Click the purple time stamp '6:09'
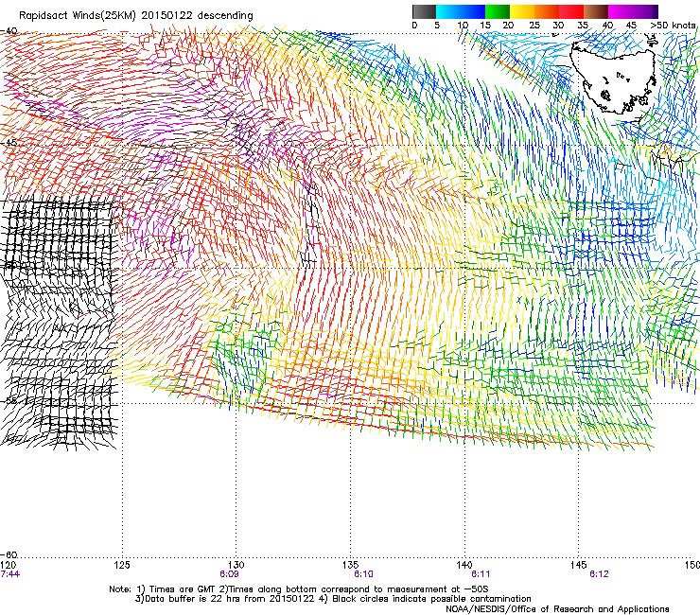This screenshot has width=700, height=615. pyautogui.click(x=229, y=574)
